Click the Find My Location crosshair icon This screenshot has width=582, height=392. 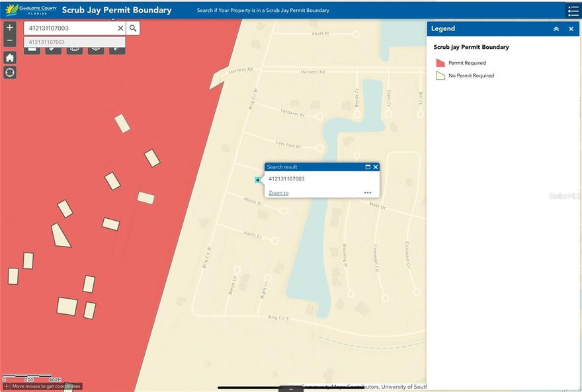[9, 72]
